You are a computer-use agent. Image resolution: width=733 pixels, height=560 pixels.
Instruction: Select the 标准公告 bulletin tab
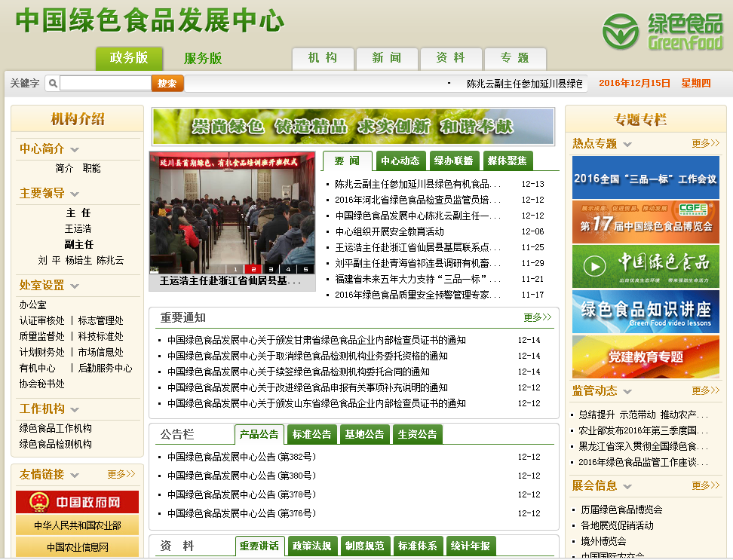coord(311,434)
